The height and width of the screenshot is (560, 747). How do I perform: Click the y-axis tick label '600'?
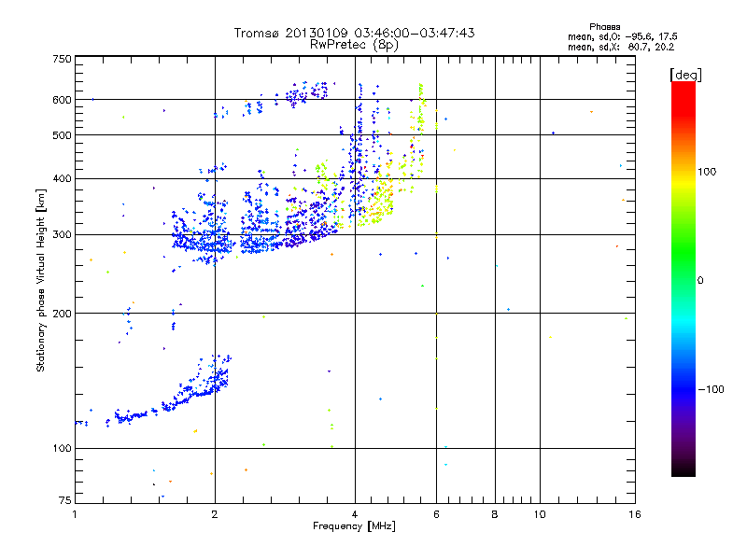point(62,100)
